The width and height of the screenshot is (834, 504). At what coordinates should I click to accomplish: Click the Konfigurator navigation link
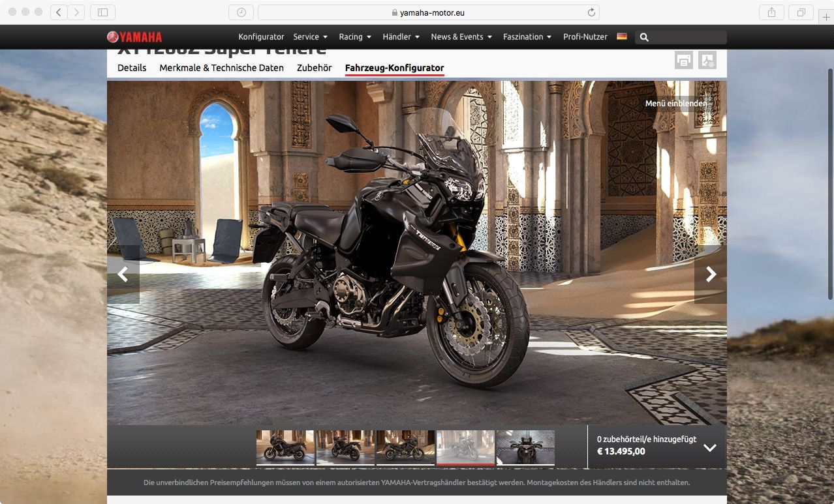tap(261, 37)
